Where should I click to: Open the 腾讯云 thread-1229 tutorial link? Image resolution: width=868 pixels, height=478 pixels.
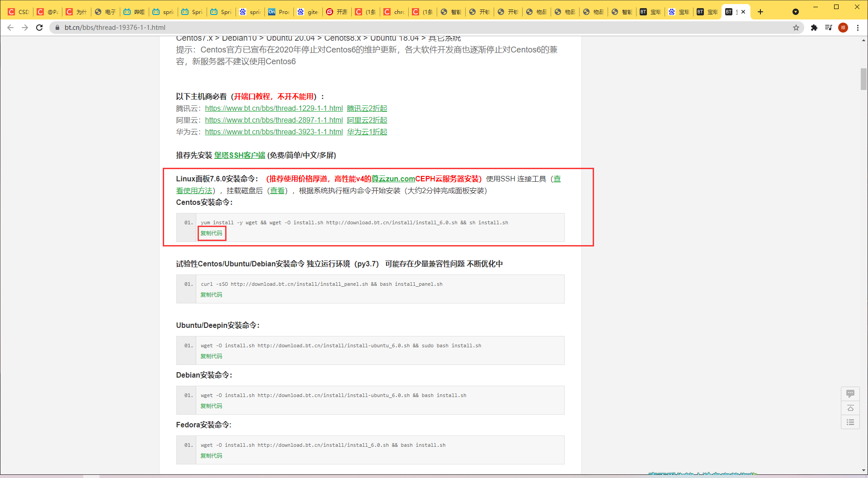(274, 109)
